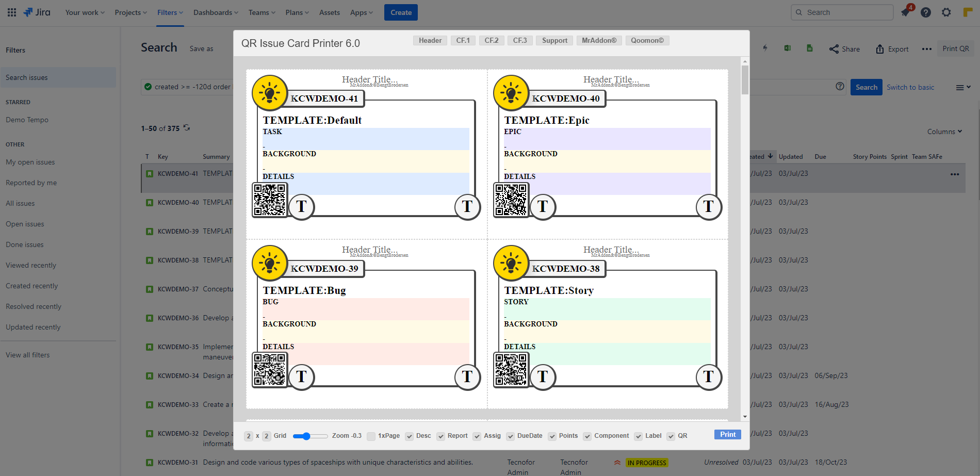Open the Support tab

554,40
